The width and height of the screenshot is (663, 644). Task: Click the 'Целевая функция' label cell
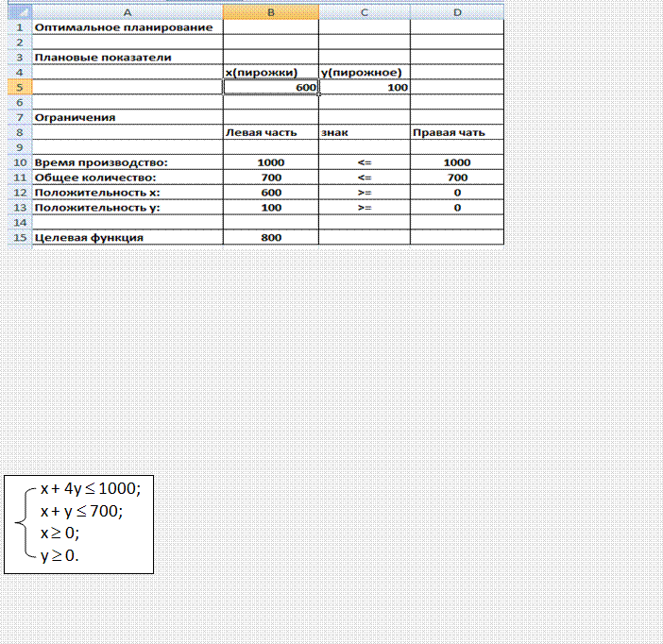tap(127, 238)
